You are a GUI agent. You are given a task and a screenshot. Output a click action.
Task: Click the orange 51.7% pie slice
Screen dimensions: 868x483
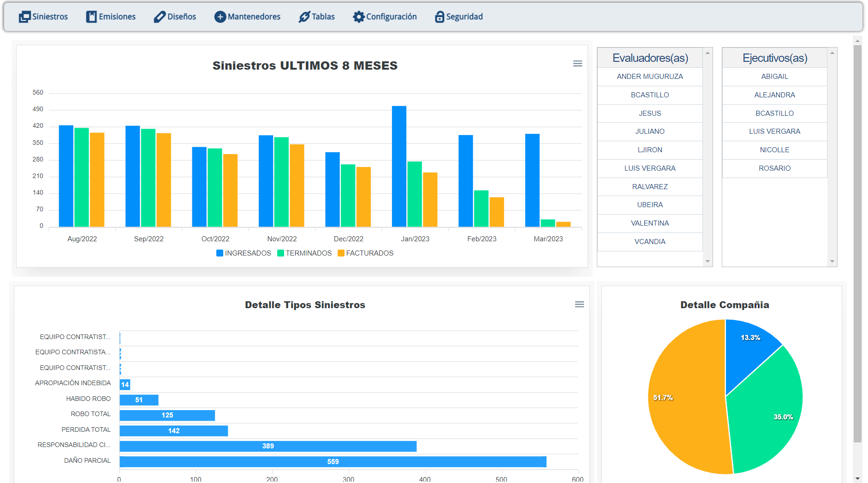[x=683, y=406]
